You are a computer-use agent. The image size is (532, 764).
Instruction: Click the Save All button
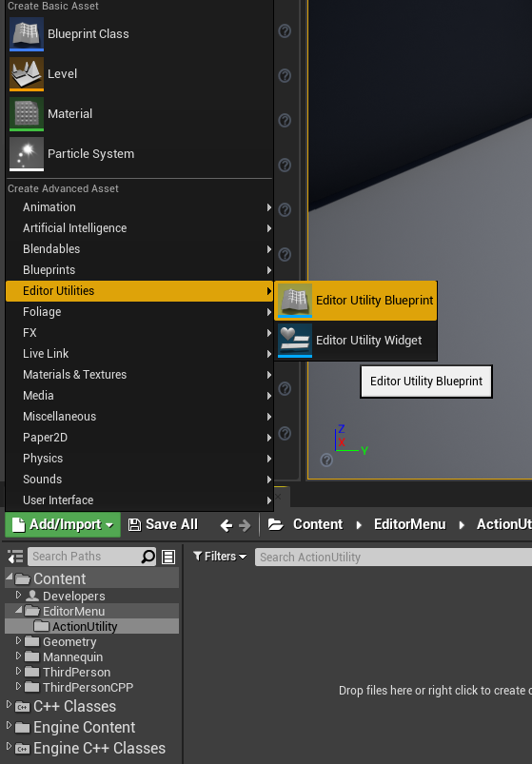coord(163,525)
